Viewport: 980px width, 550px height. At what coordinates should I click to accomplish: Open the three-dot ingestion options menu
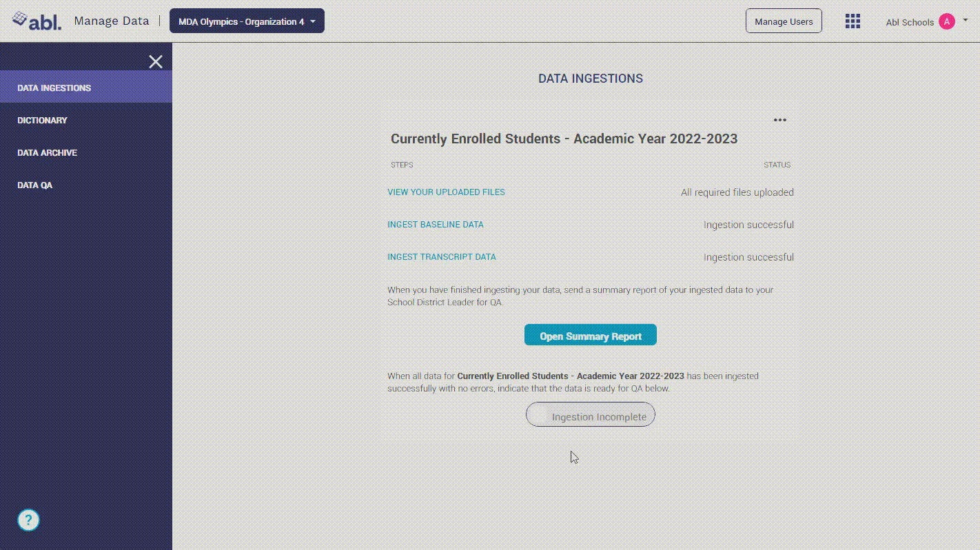(779, 120)
